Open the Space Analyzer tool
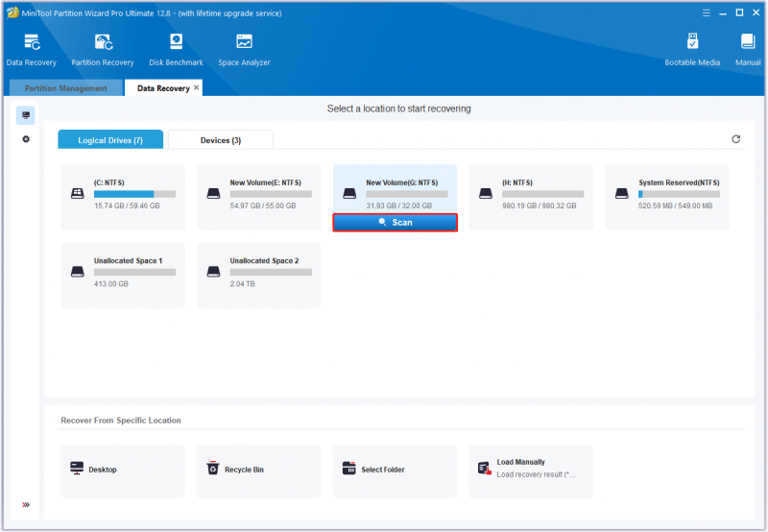The image size is (768, 532). pyautogui.click(x=244, y=50)
